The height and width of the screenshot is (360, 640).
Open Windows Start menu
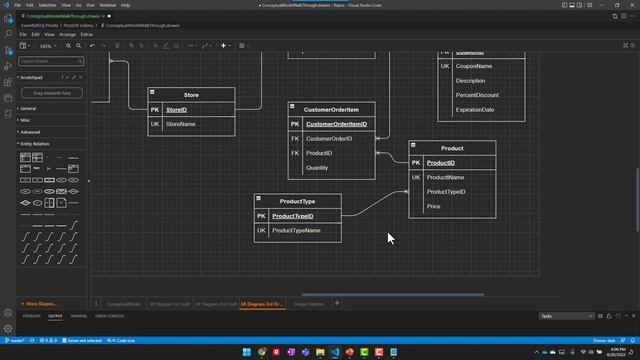(x=247, y=352)
